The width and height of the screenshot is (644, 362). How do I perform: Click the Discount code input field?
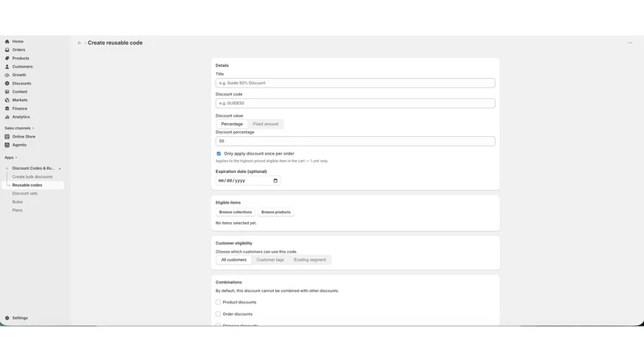point(355,103)
